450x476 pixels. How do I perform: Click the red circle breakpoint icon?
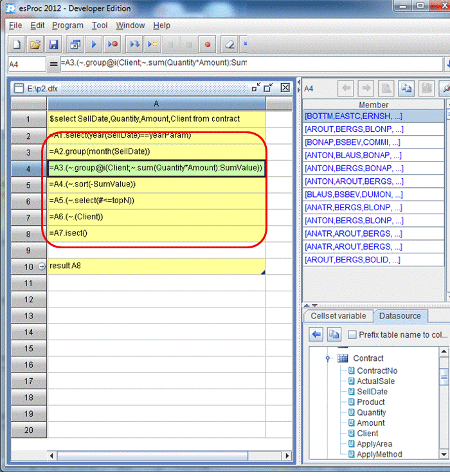pyautogui.click(x=207, y=44)
